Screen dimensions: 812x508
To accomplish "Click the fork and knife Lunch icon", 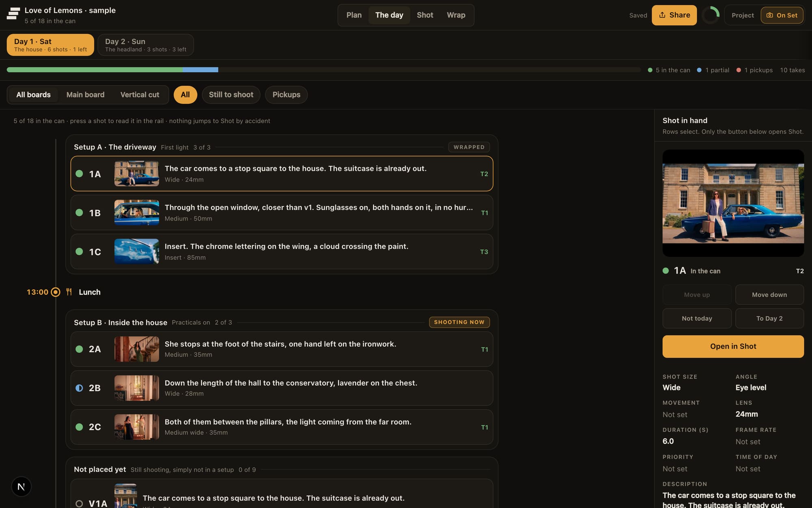I will coord(69,292).
